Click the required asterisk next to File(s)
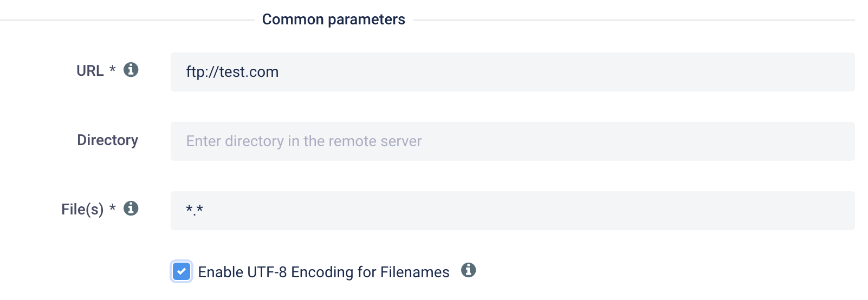This screenshot has width=868, height=300. (113, 208)
